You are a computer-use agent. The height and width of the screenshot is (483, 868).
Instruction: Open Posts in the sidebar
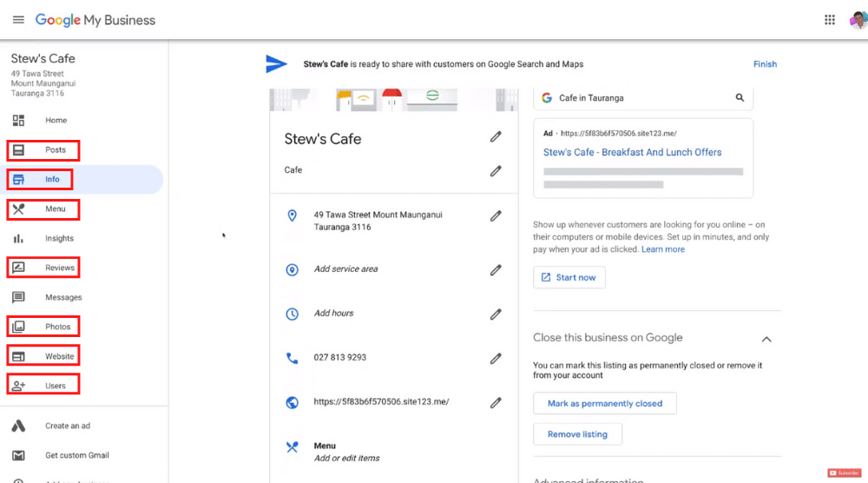[x=56, y=150]
